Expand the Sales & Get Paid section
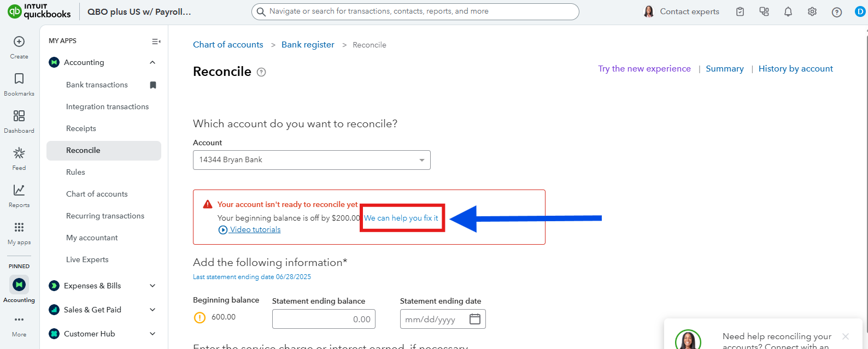 [x=153, y=310]
